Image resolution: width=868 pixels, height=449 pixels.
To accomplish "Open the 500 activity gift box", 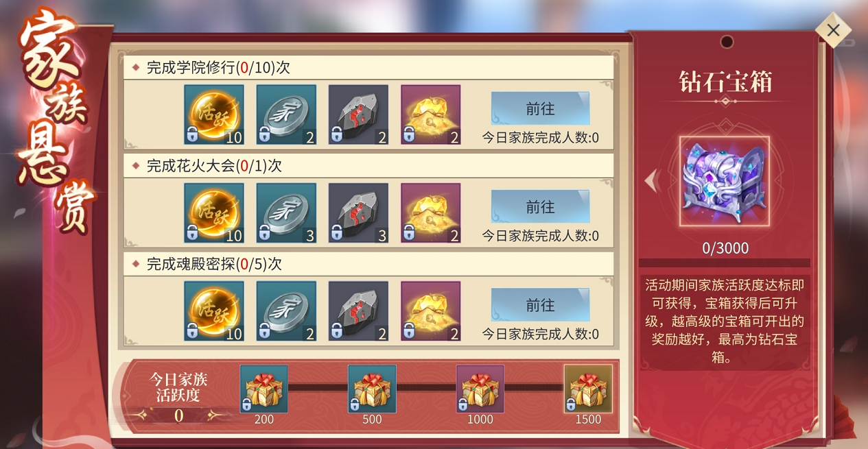I will (372, 389).
